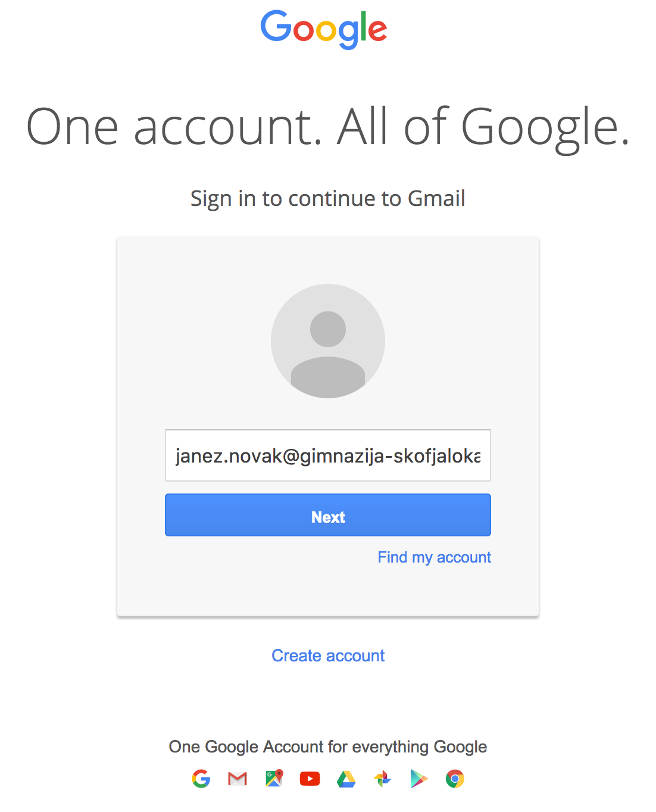
Task: Click the word 'everything' in the footer tagline
Action: (x=391, y=747)
